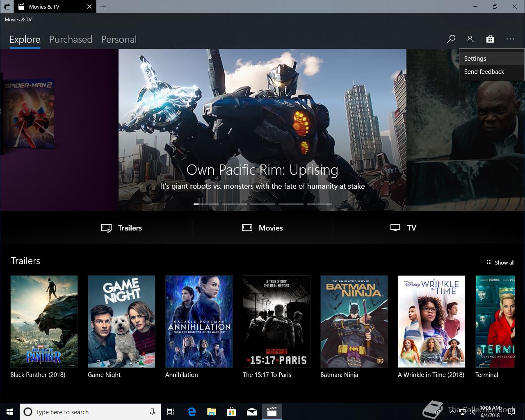Image resolution: width=525 pixels, height=420 pixels.
Task: Click the Trailers section heading
Action: (x=25, y=261)
